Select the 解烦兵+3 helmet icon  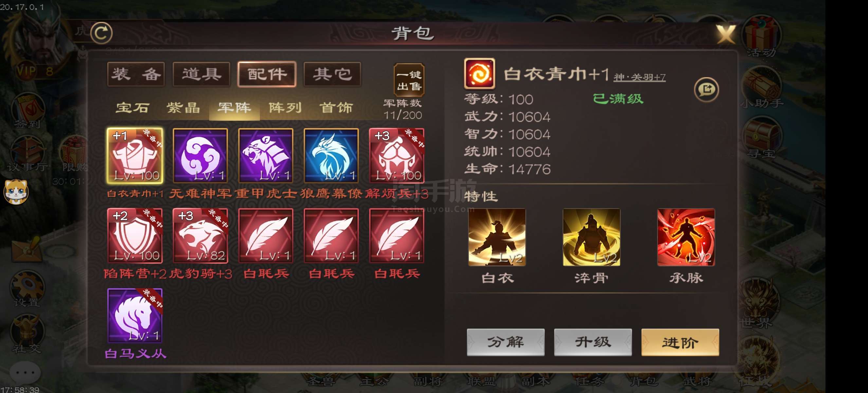[x=397, y=156]
